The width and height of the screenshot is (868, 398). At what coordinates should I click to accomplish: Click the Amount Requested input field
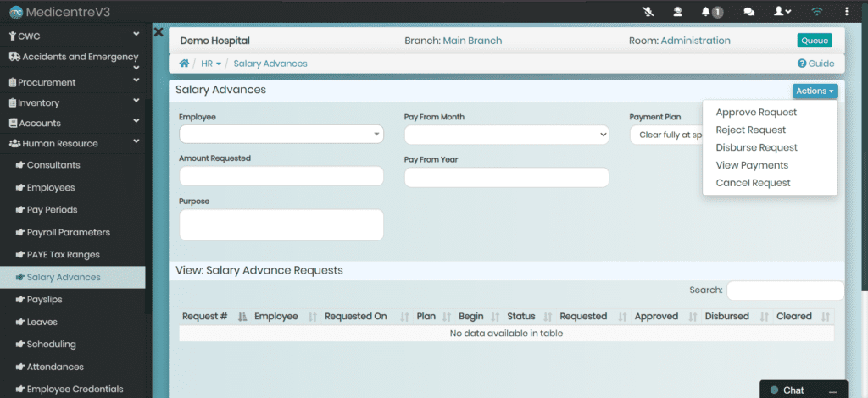point(281,176)
